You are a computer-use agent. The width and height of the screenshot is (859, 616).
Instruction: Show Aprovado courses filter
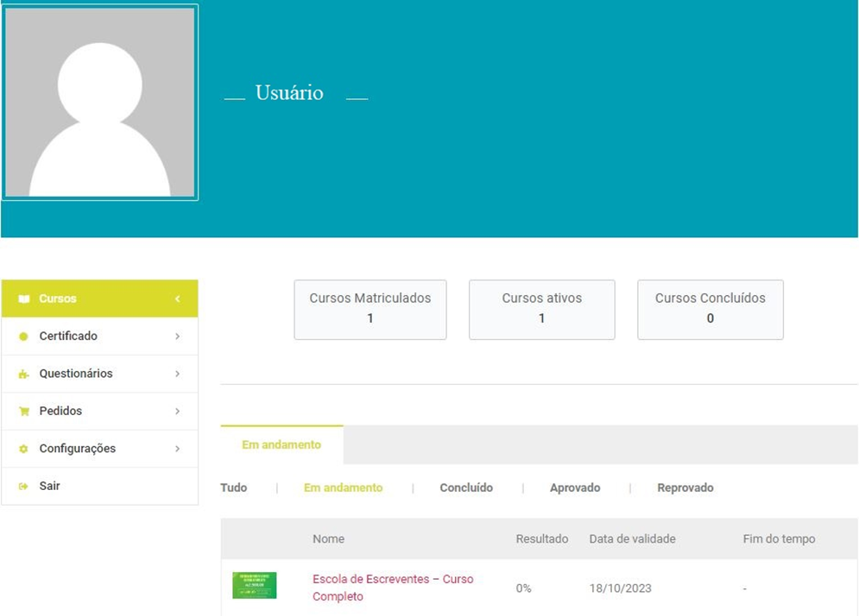coord(575,487)
